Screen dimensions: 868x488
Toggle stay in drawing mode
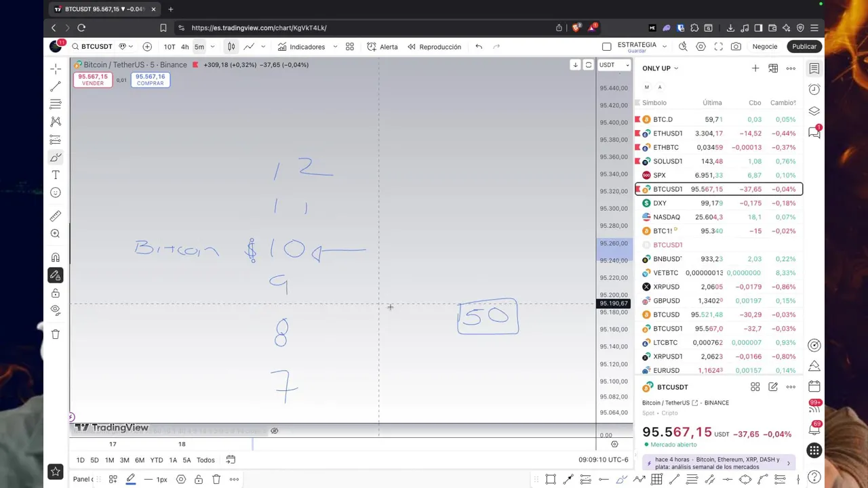[x=56, y=275]
